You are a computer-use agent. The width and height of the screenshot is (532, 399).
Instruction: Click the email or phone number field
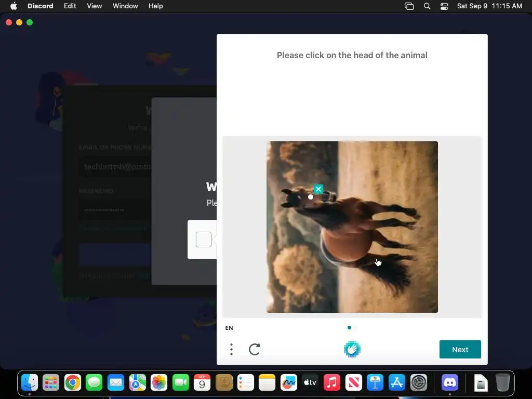pyautogui.click(x=115, y=167)
